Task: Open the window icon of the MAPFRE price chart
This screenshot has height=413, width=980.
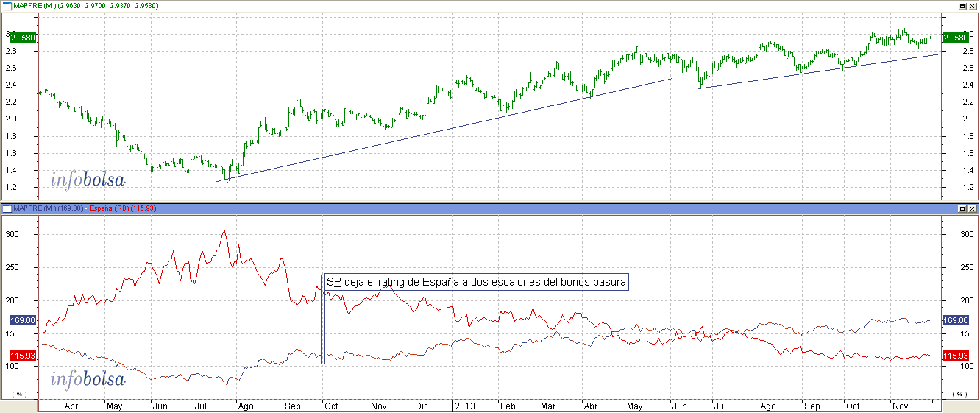Action: 7,6
